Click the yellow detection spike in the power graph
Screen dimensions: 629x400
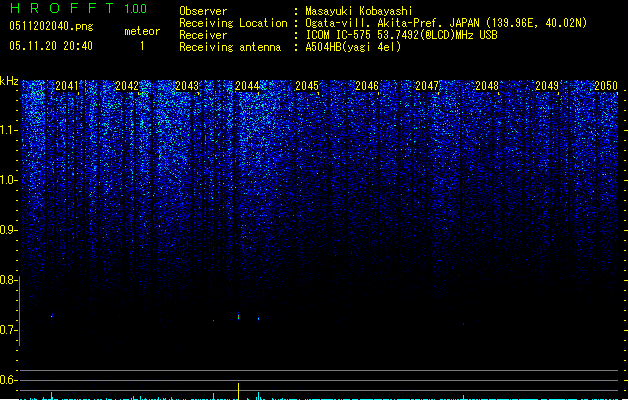[239, 391]
